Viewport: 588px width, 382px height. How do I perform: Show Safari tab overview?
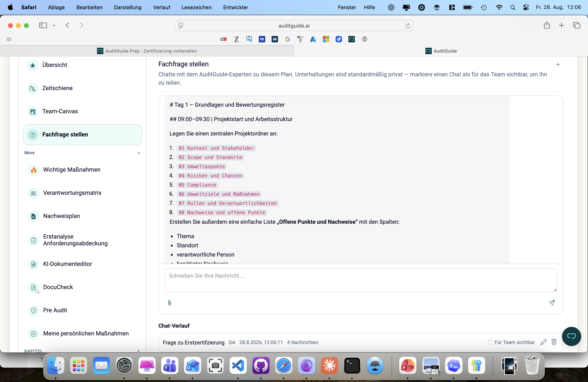577,25
